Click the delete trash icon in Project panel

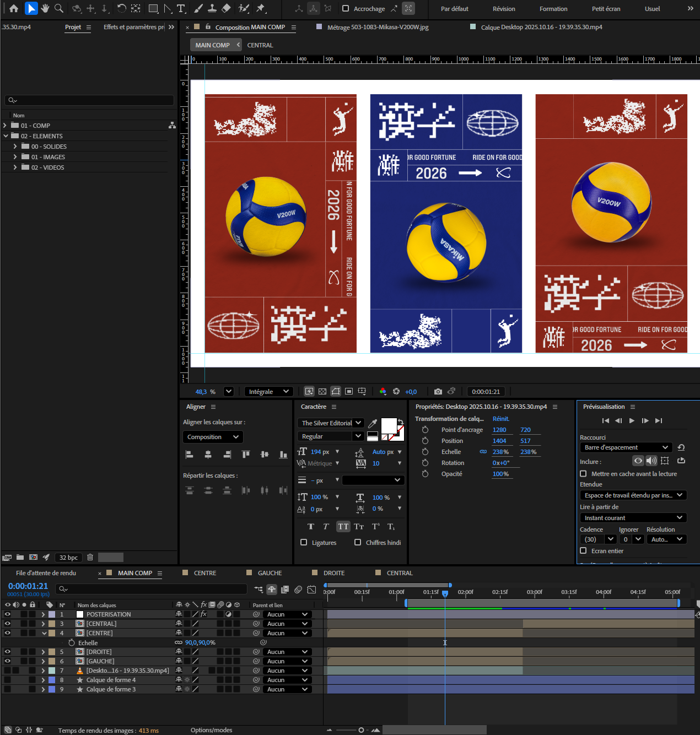click(90, 557)
